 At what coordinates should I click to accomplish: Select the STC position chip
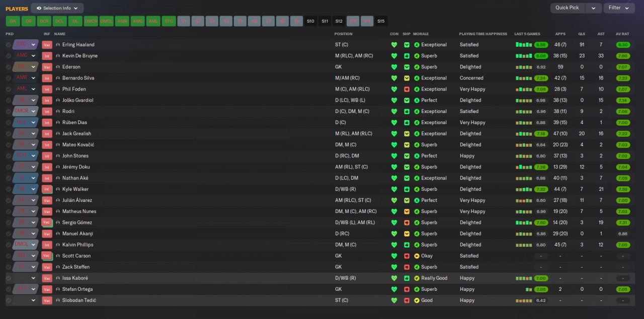coord(169,21)
